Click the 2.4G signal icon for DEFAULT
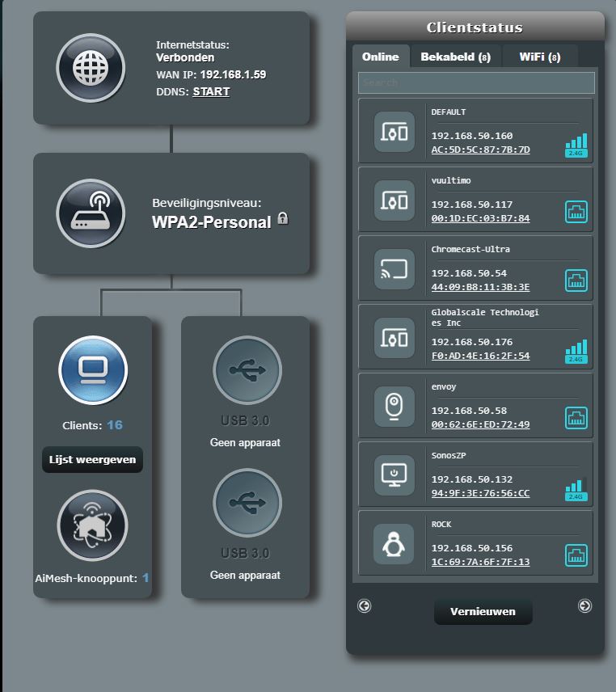616x692 pixels. [x=576, y=145]
